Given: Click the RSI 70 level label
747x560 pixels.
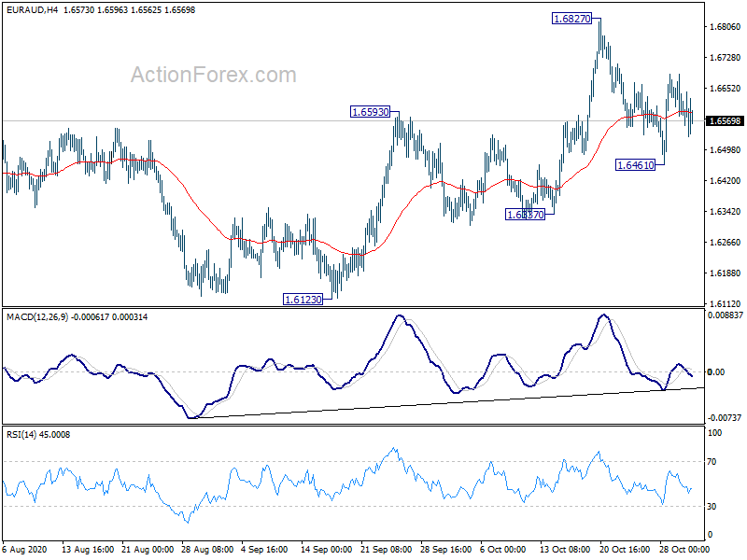Looking at the screenshot, I should point(712,461).
